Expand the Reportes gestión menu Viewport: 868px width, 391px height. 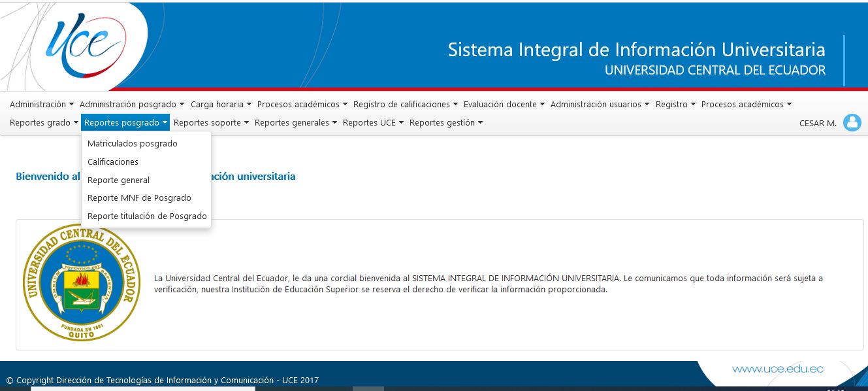click(446, 122)
